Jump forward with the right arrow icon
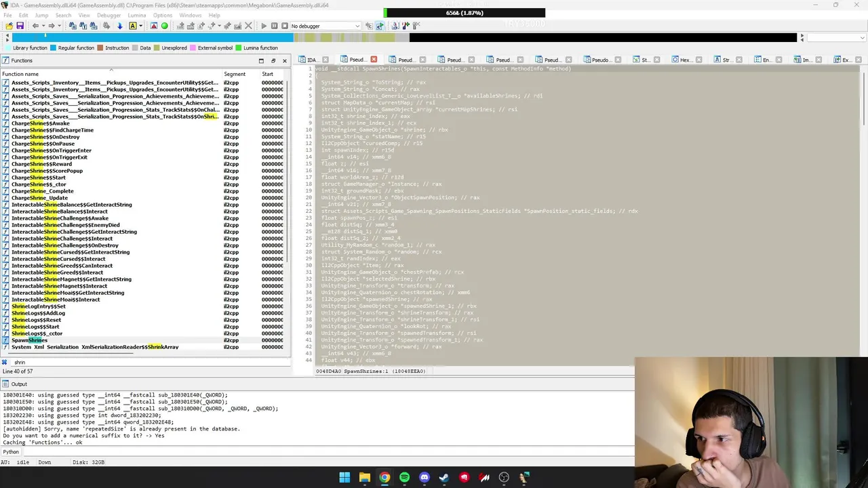This screenshot has width=868, height=488. coord(52,26)
